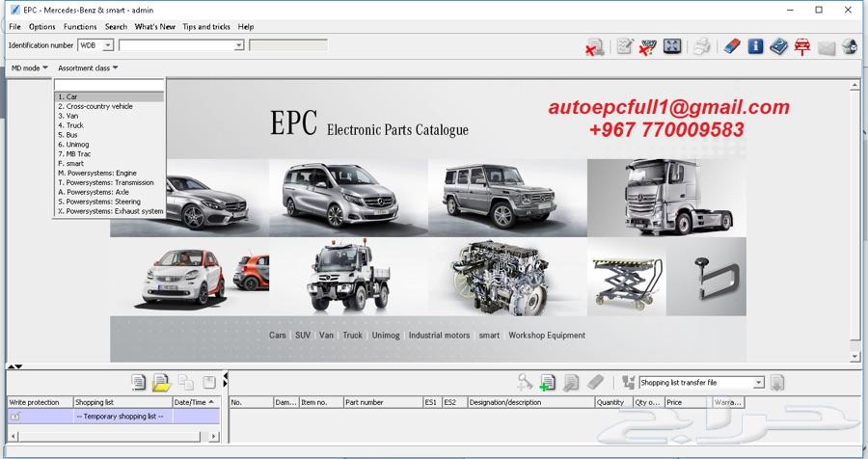
Task: Click the envelope mail icon
Action: pos(826,47)
